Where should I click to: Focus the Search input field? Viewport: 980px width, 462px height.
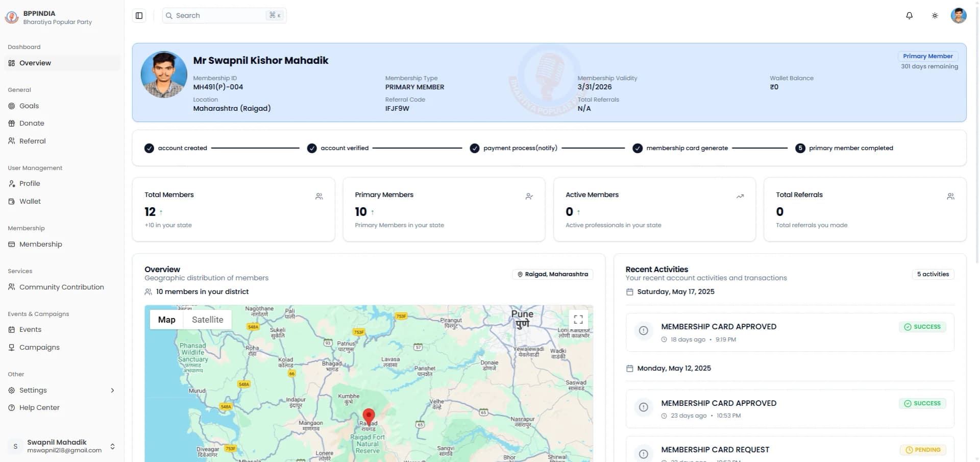click(224, 16)
